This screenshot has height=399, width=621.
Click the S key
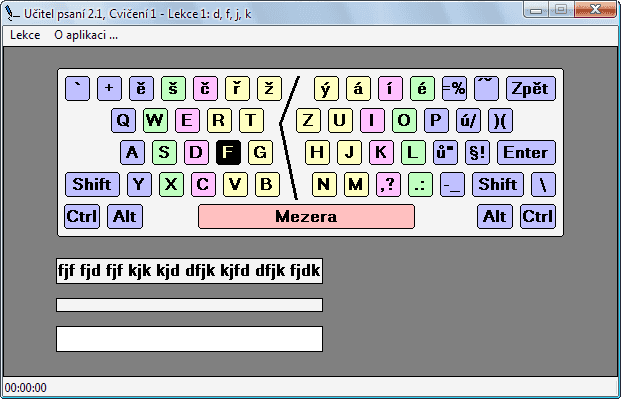click(164, 152)
